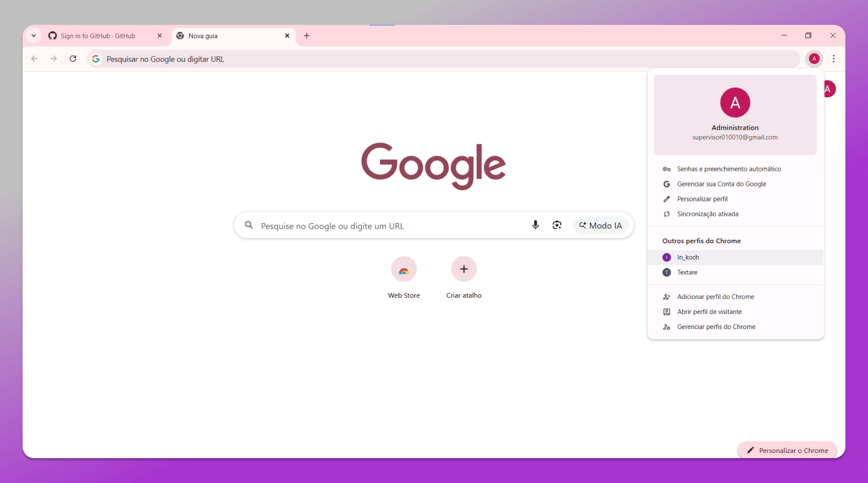Open Senhas e preenchimento automático
This screenshot has width=868, height=483.
735,169
